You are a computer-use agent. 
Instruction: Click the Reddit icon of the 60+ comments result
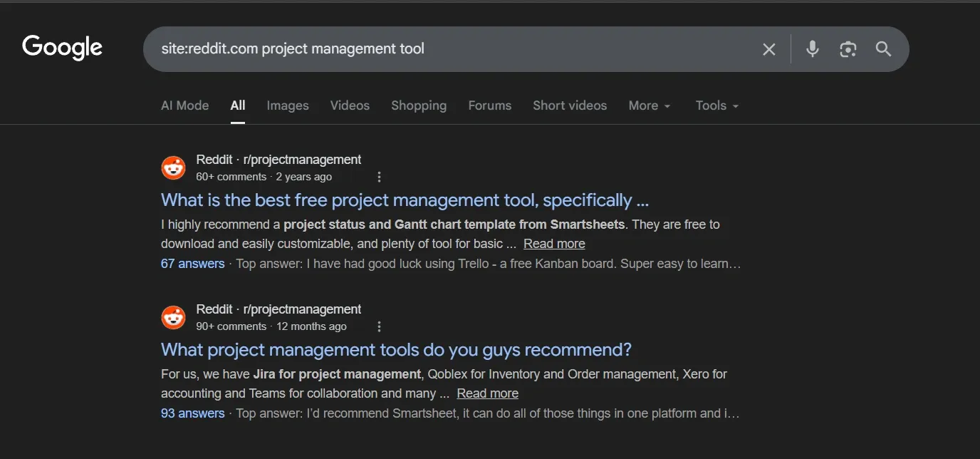pos(173,168)
